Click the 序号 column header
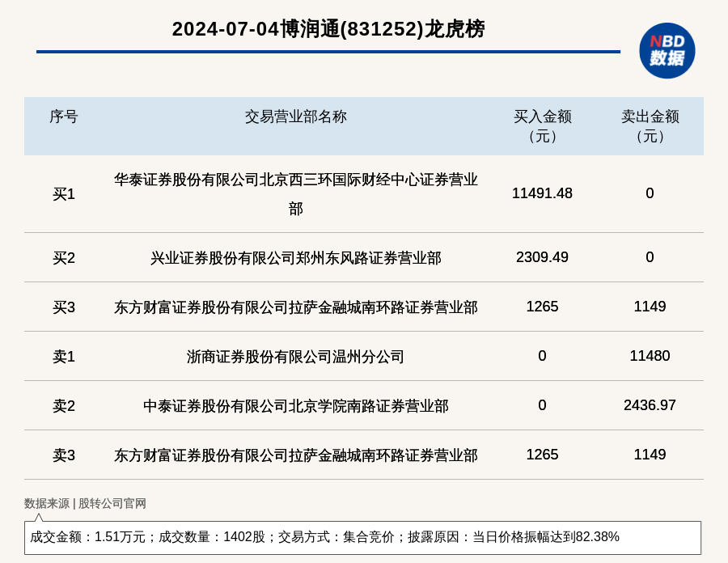This screenshot has width=728, height=563. (64, 116)
